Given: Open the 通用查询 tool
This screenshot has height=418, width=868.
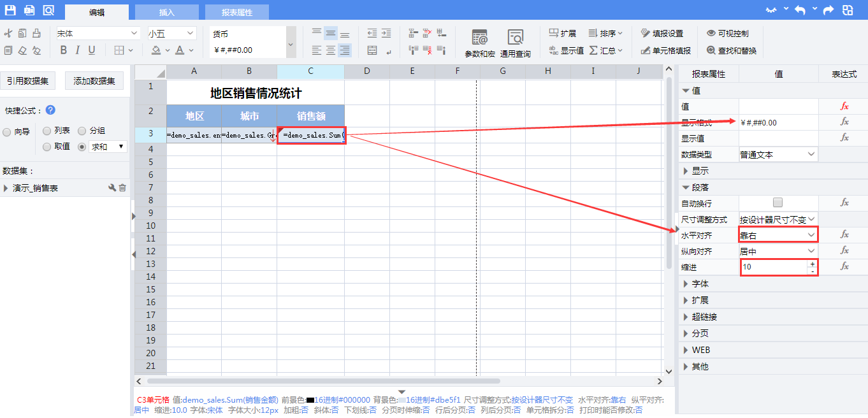Looking at the screenshot, I should [515, 43].
